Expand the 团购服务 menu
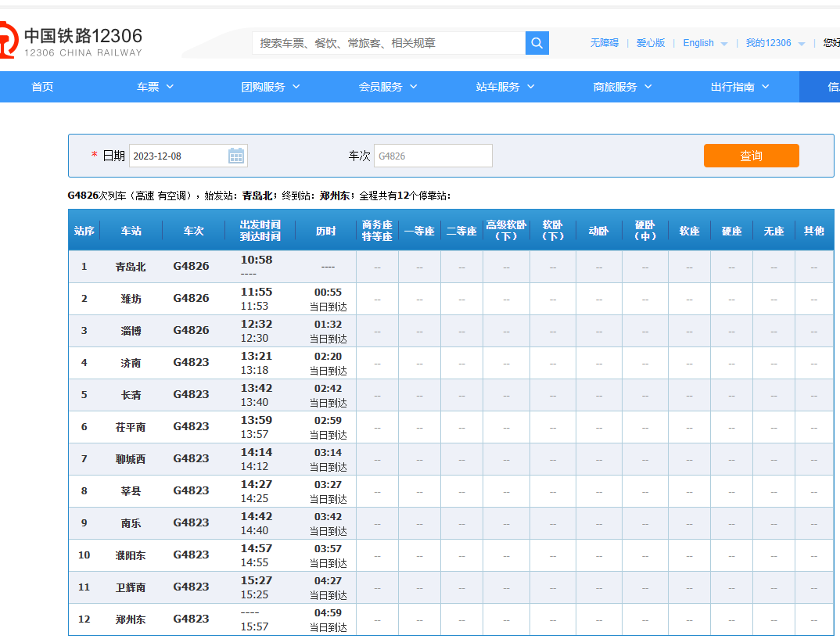 coord(271,87)
